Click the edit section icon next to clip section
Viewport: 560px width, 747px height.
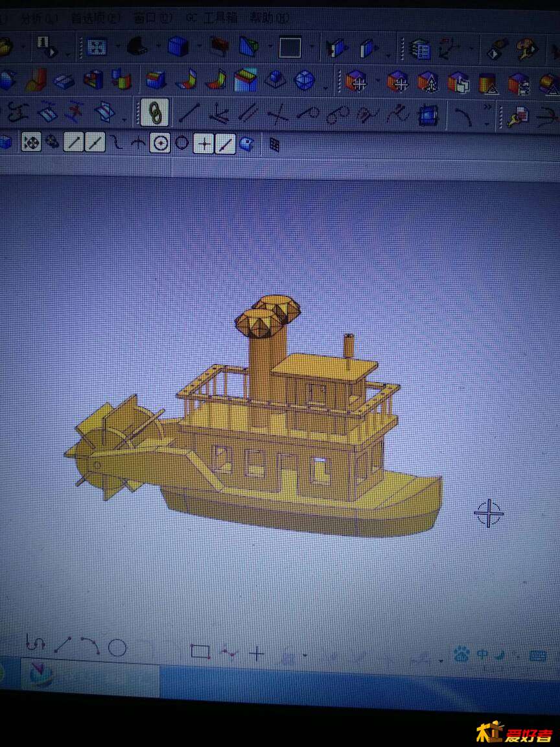367,48
